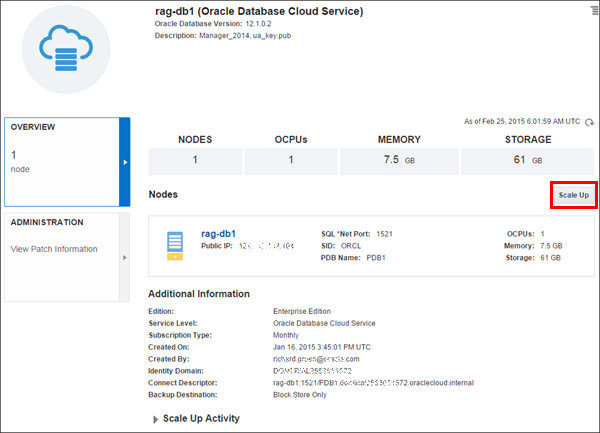Click the refresh icon next to timestamp

589,121
